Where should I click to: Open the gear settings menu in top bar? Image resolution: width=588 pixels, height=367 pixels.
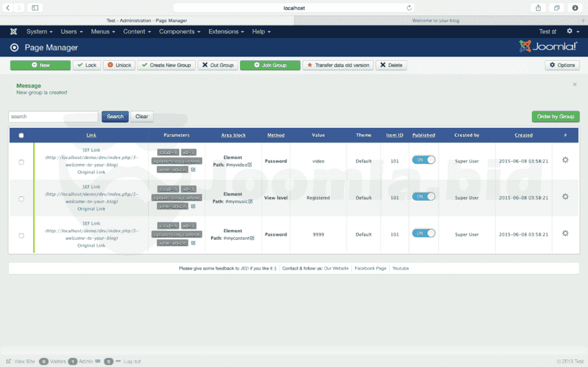pos(571,32)
